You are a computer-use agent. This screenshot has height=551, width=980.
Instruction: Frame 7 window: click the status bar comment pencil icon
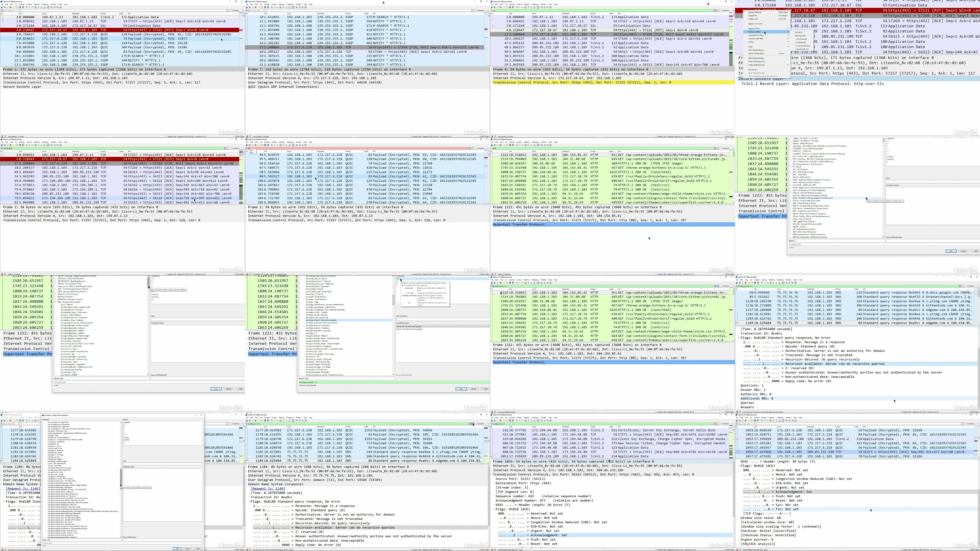[x=250, y=136]
